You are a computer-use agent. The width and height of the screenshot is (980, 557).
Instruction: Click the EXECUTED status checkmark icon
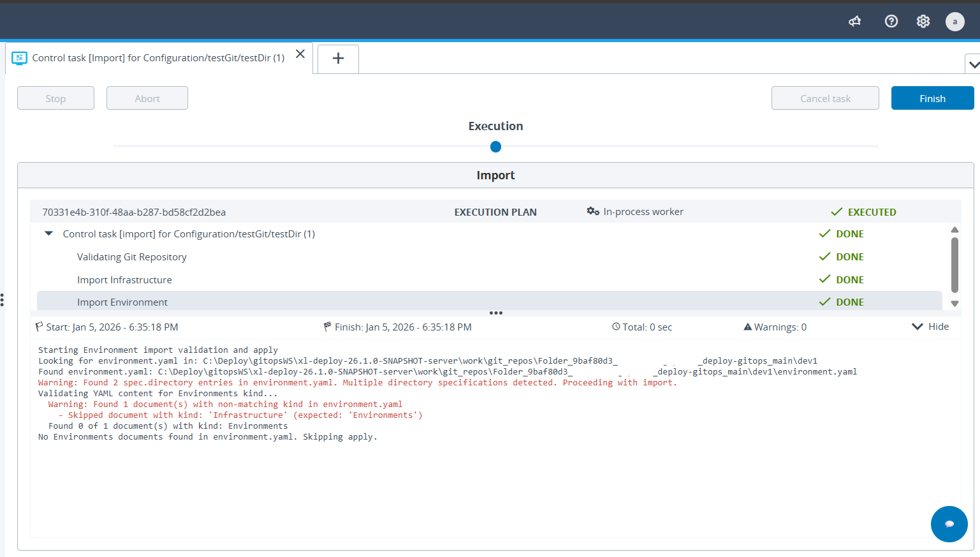tap(837, 212)
